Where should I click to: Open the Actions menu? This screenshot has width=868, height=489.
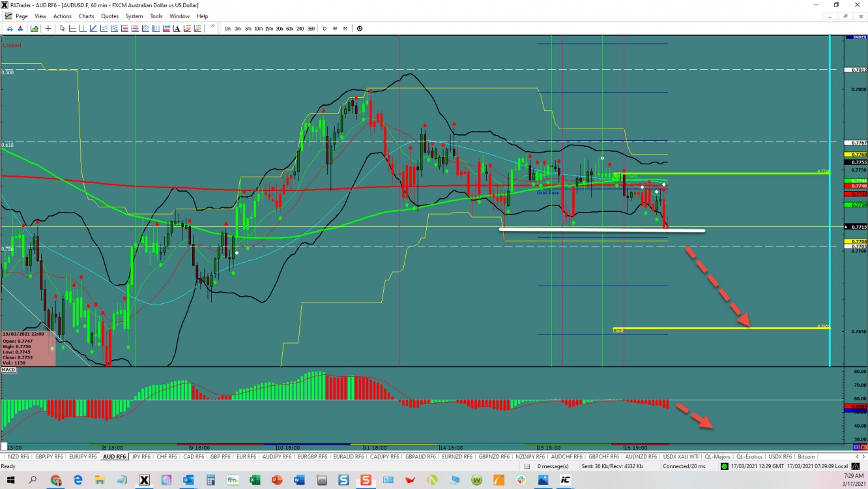(63, 16)
